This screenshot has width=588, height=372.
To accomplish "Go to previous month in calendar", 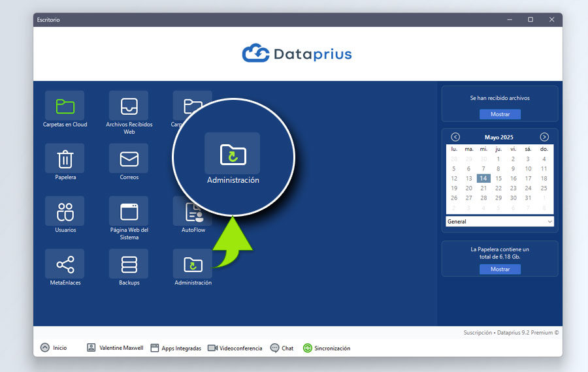I will coord(455,137).
